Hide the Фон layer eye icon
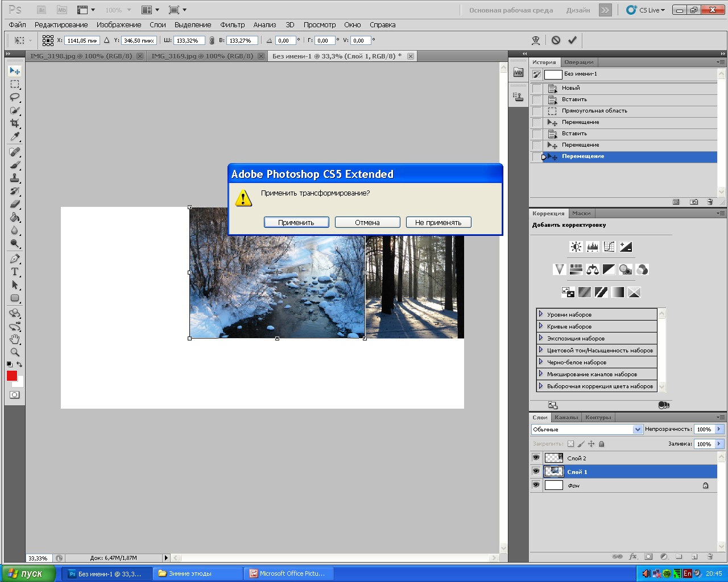Viewport: 728px width, 582px height. [x=536, y=485]
